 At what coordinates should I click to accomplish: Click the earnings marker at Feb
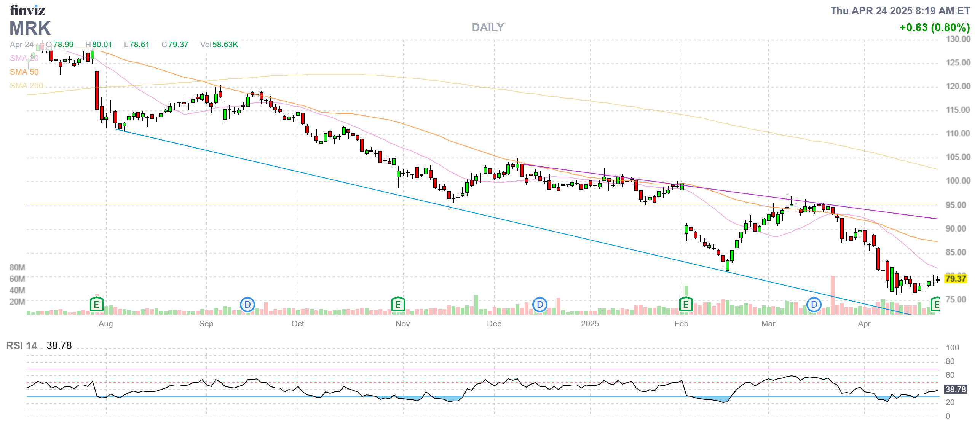[686, 304]
